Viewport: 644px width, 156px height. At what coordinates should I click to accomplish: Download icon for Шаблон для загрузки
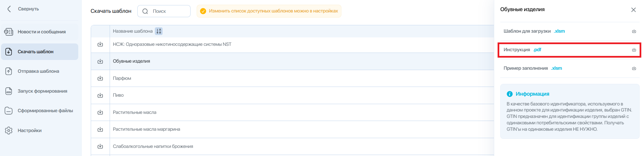(634, 31)
